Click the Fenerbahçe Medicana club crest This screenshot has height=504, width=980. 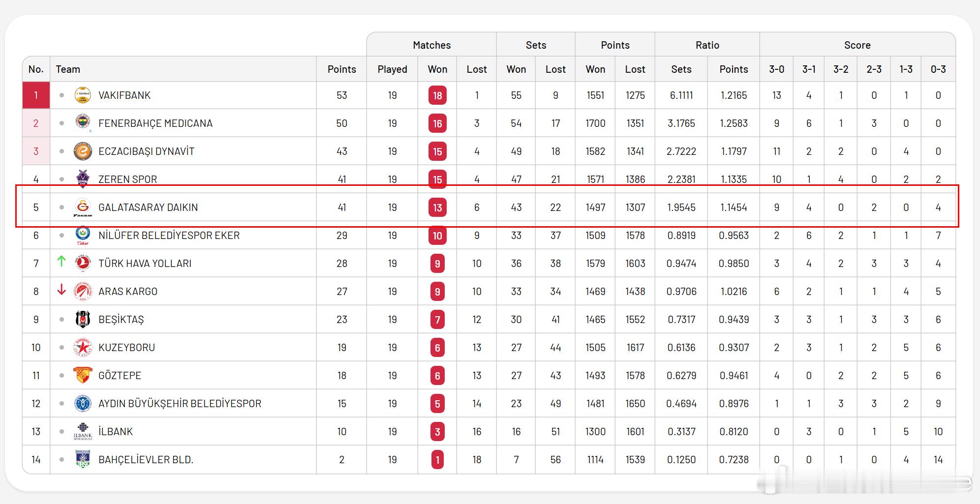(83, 122)
